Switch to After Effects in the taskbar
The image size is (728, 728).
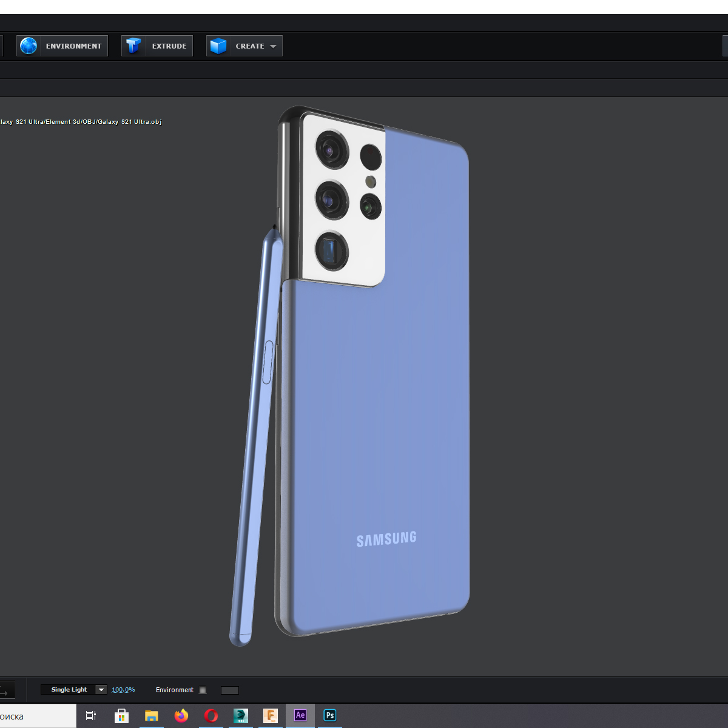[300, 716]
